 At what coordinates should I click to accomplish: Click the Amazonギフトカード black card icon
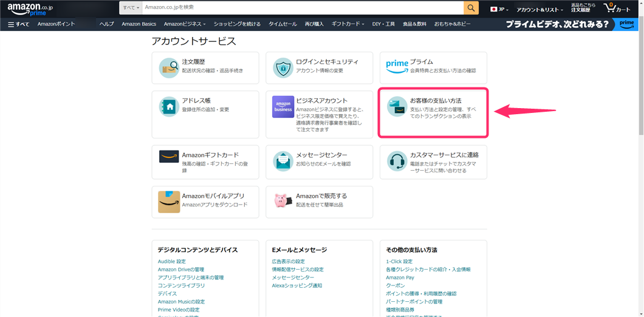point(169,157)
